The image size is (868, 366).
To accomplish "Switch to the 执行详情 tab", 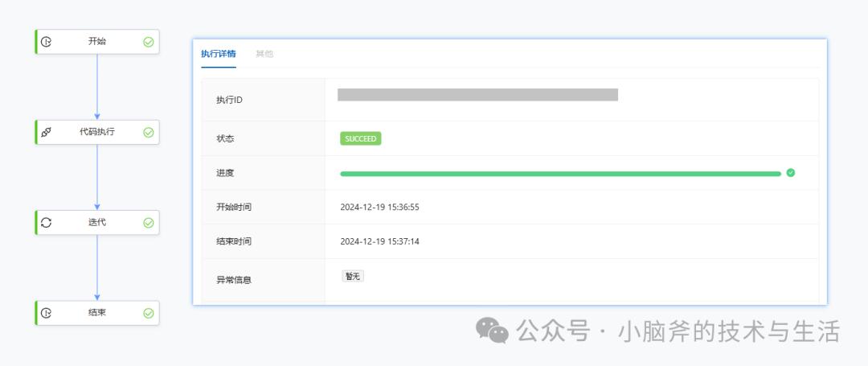I will click(x=219, y=54).
